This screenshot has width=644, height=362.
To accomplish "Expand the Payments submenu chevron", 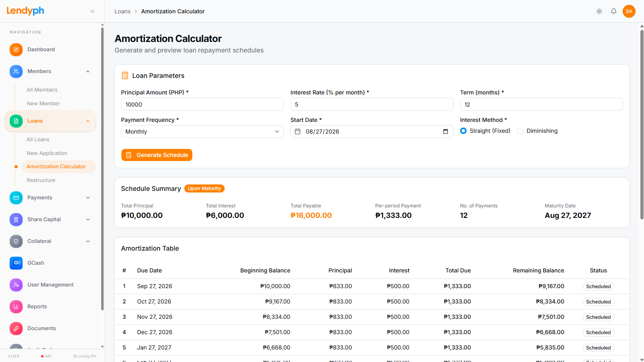I will [88, 198].
